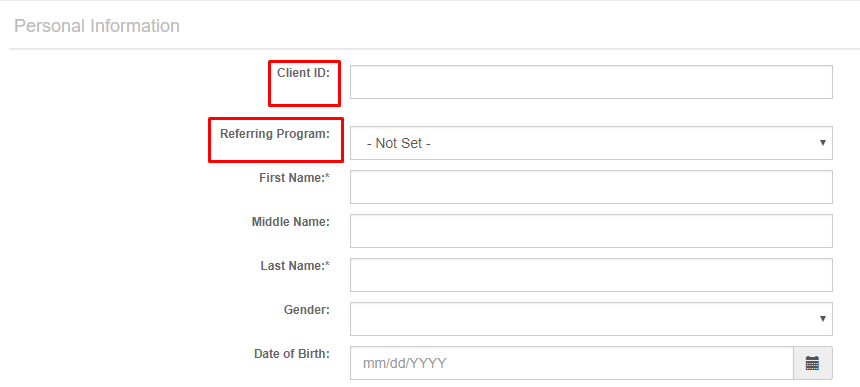The height and width of the screenshot is (387, 860).
Task: Click the Last Name label
Action: click(x=295, y=266)
